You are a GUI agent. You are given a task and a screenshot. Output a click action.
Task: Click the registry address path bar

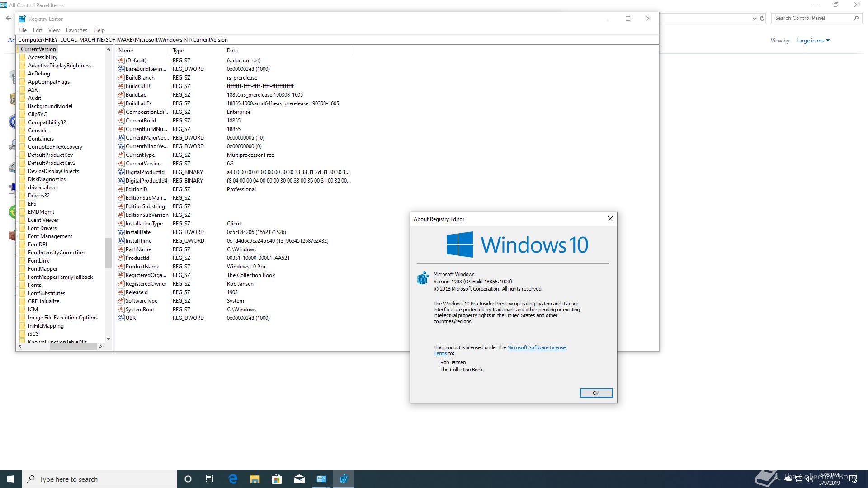pyautogui.click(x=337, y=40)
